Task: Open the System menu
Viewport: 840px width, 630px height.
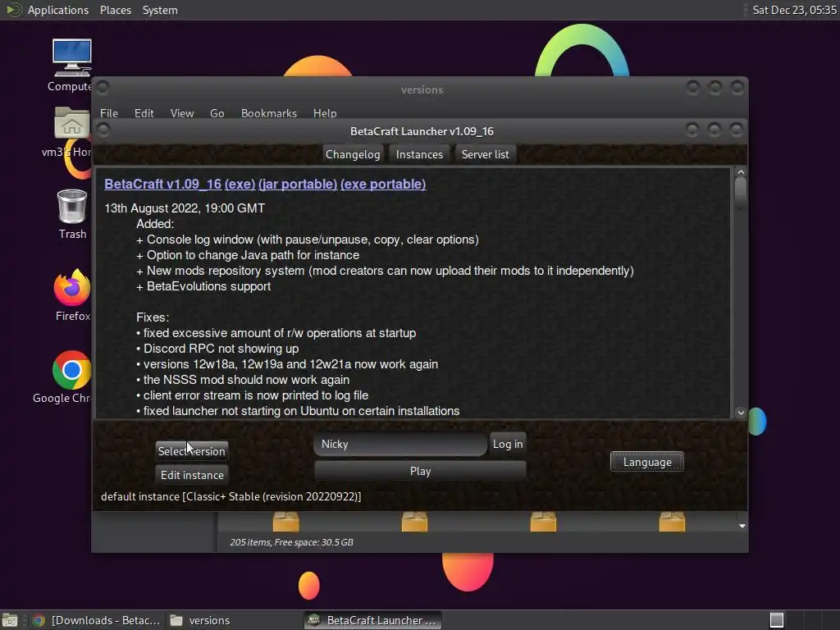Action: 160,10
